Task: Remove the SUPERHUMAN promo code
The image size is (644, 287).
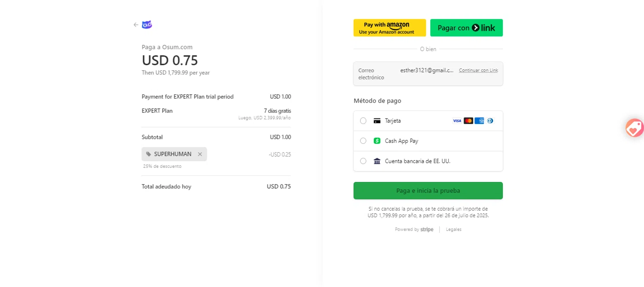Action: point(200,154)
